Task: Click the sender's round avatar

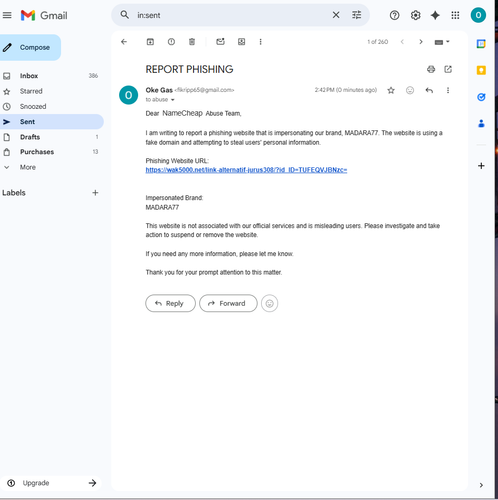Action: click(128, 95)
